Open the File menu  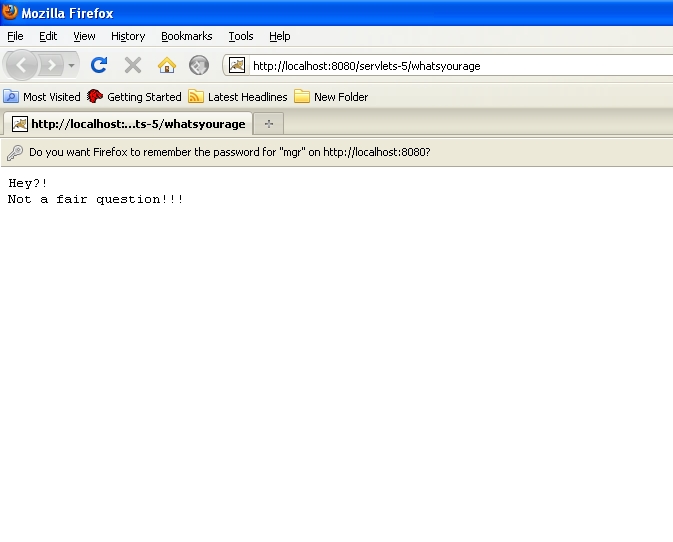coord(15,36)
